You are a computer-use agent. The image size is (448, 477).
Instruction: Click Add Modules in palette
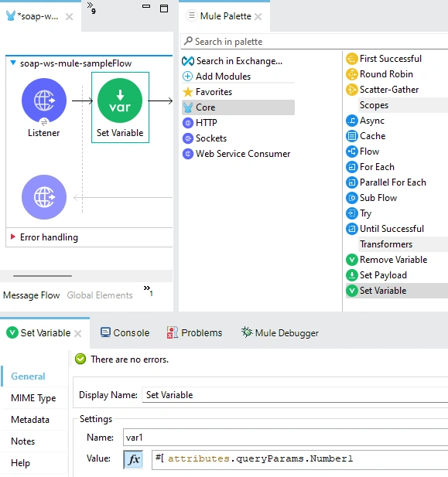(217, 76)
